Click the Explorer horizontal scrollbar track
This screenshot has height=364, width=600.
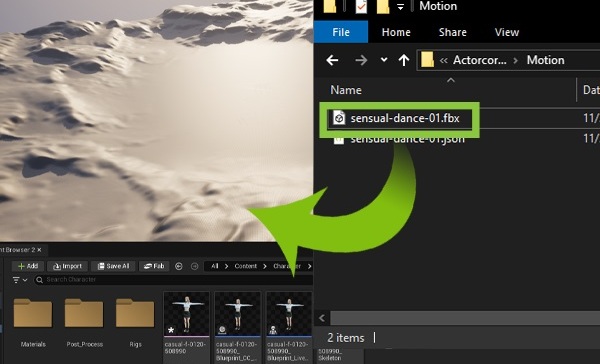click(465, 318)
